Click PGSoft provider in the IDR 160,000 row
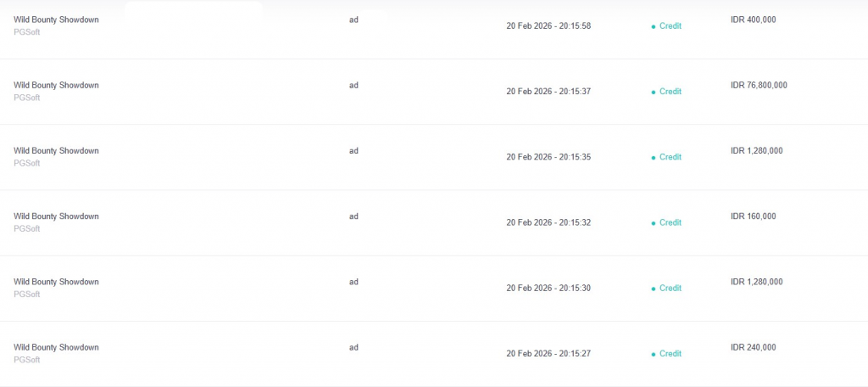Image resolution: width=868 pixels, height=387 pixels. (26, 229)
